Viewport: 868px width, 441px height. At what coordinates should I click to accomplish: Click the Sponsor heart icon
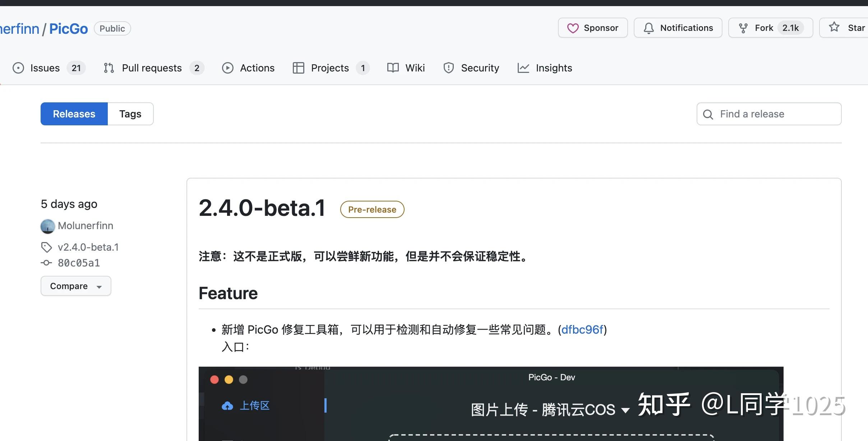click(573, 28)
